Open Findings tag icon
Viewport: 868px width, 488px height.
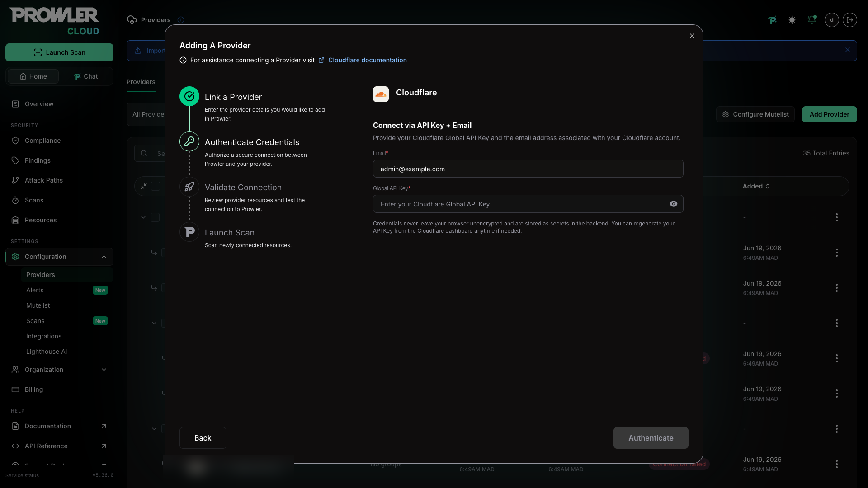15,160
